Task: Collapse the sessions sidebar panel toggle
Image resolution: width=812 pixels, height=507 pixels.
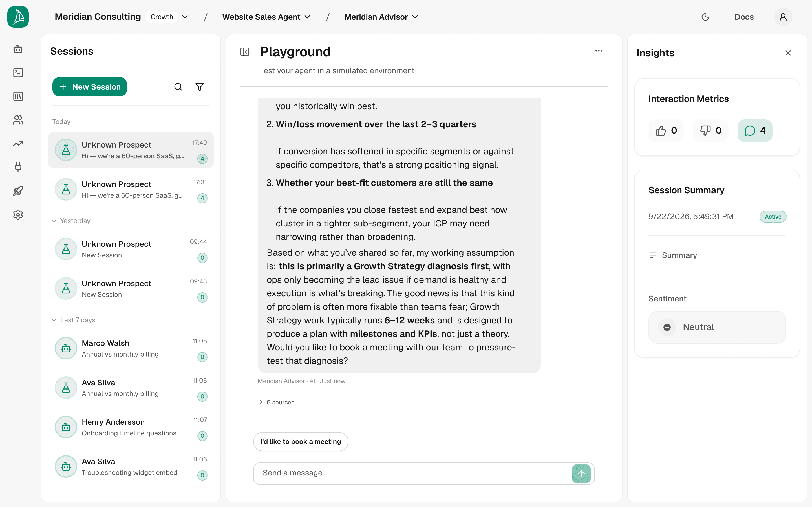Action: (245, 52)
